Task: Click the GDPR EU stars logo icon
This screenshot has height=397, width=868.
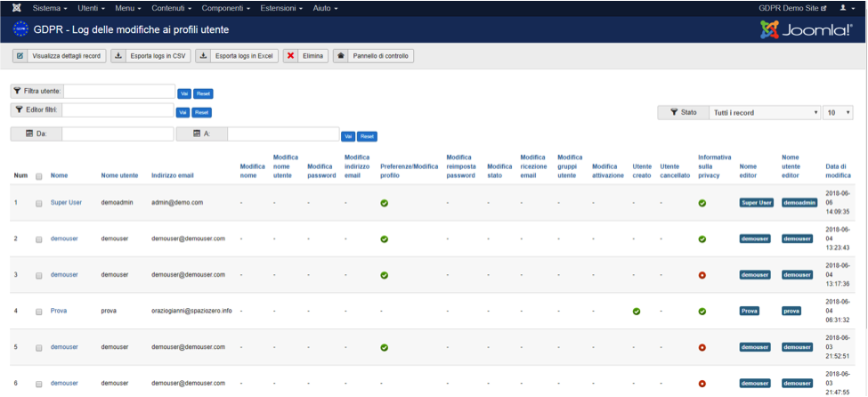Action: point(20,29)
